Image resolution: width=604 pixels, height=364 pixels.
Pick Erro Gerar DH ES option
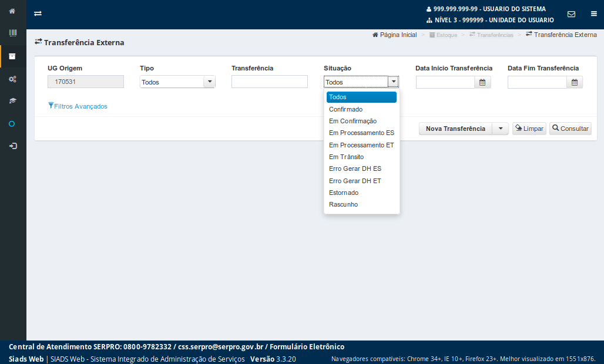pos(361,169)
